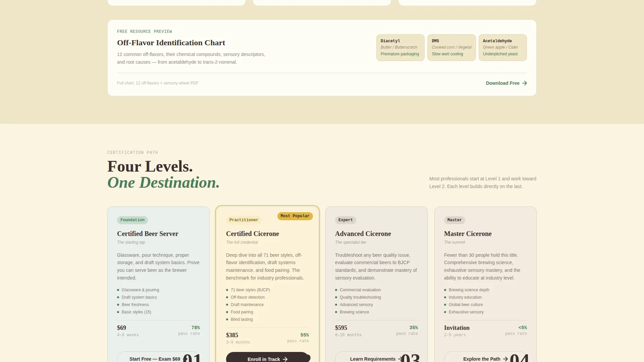
Task: Click the $69 price text
Action: tap(121, 328)
